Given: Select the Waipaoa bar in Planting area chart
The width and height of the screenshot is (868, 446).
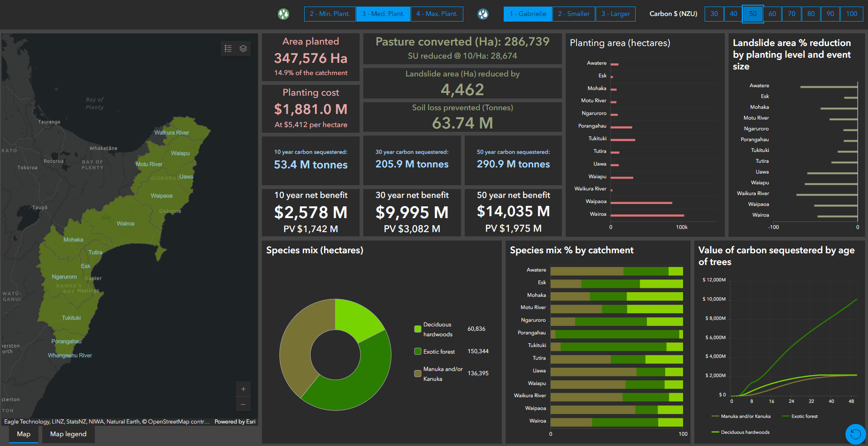Looking at the screenshot, I should click(641, 203).
